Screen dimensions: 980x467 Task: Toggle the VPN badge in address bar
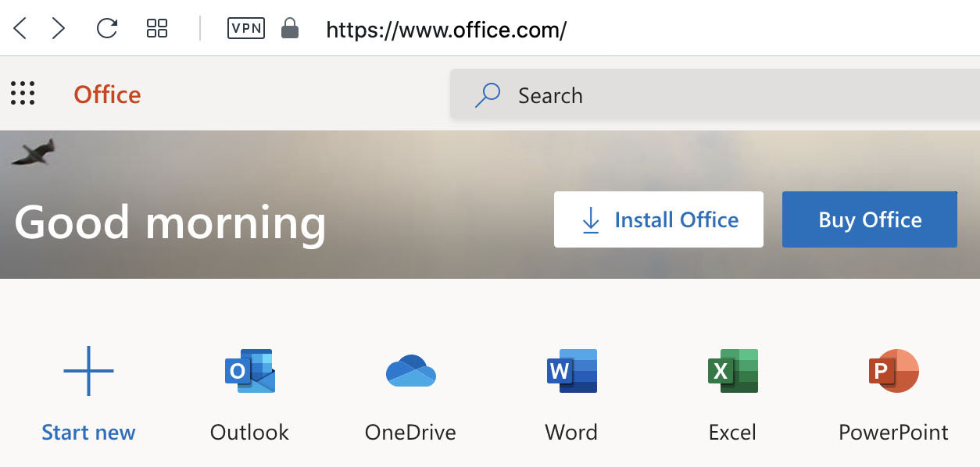(x=245, y=29)
